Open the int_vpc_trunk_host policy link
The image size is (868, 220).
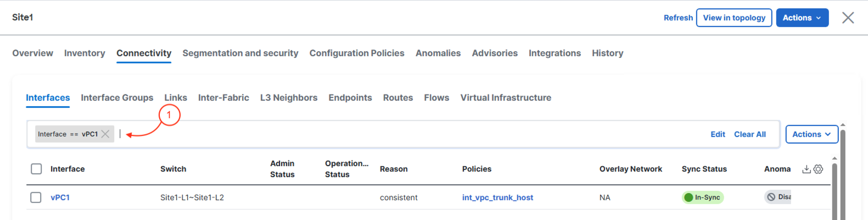497,197
